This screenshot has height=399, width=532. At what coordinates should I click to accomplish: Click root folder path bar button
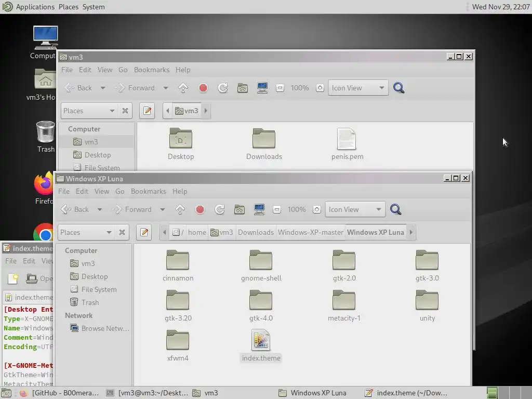pyautogui.click(x=178, y=232)
